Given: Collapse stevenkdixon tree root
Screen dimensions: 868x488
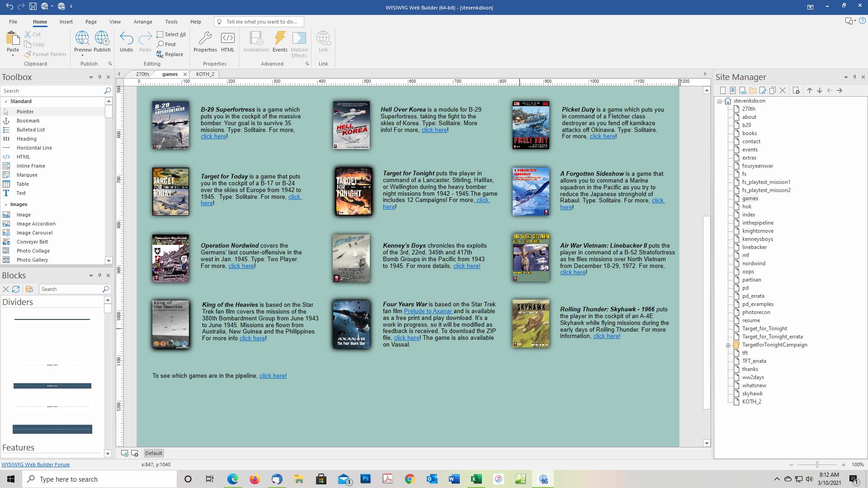Looking at the screenshot, I should pos(719,101).
